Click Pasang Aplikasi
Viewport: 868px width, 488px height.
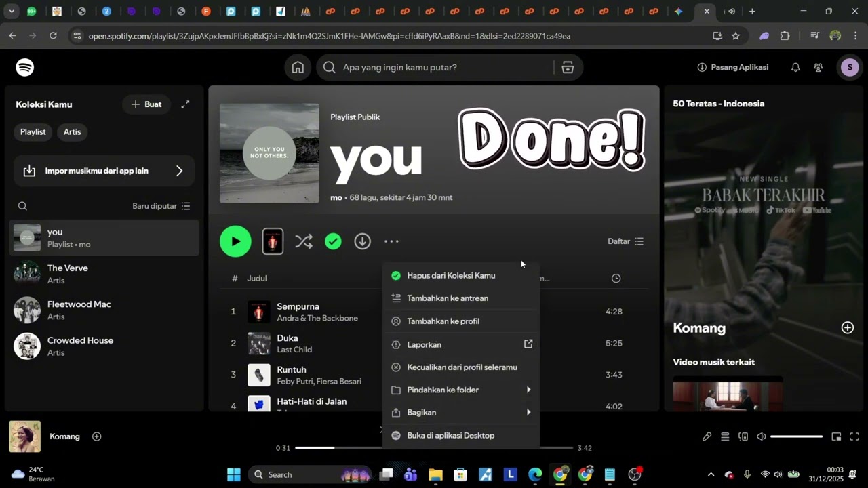732,67
